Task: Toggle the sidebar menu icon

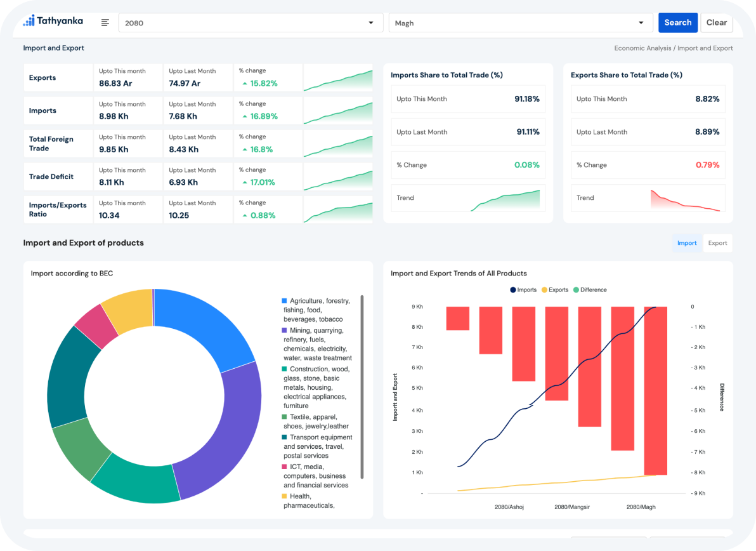Action: (105, 23)
